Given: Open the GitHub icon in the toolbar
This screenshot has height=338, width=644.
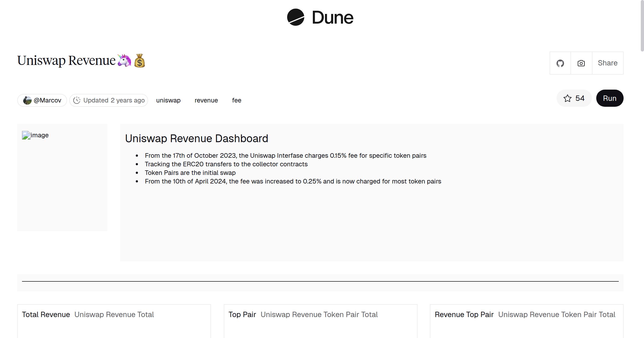Looking at the screenshot, I should 560,63.
